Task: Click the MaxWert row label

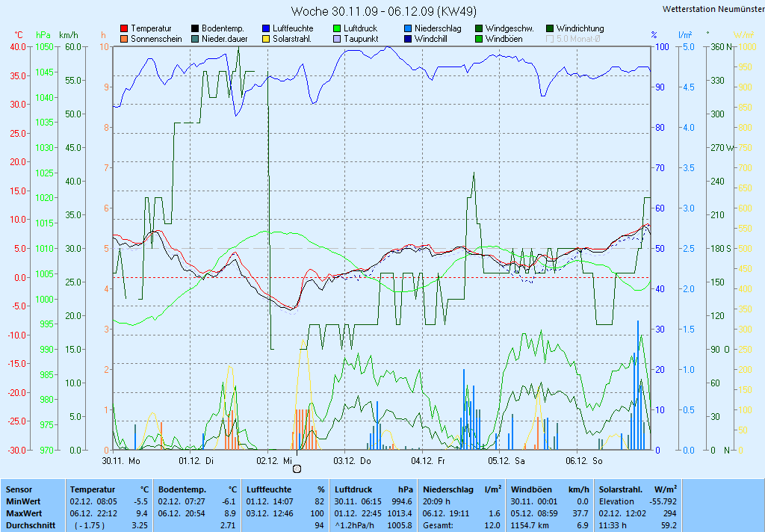Action: (24, 514)
